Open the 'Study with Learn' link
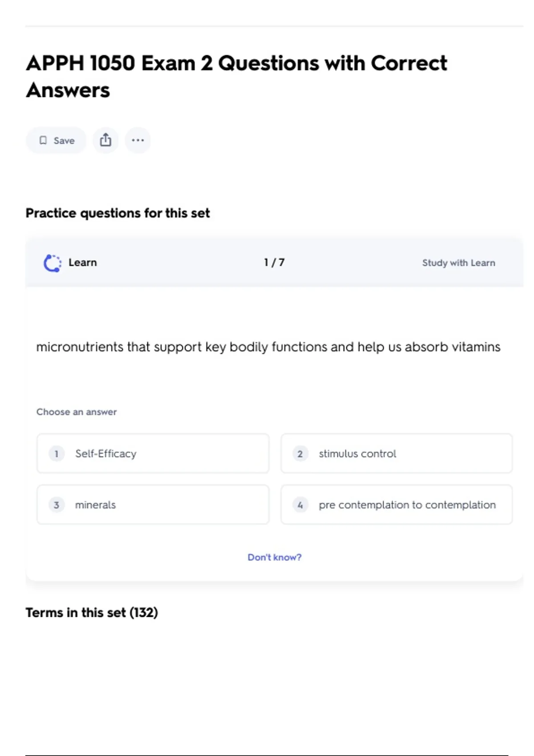The height and width of the screenshot is (756, 534). tap(458, 263)
